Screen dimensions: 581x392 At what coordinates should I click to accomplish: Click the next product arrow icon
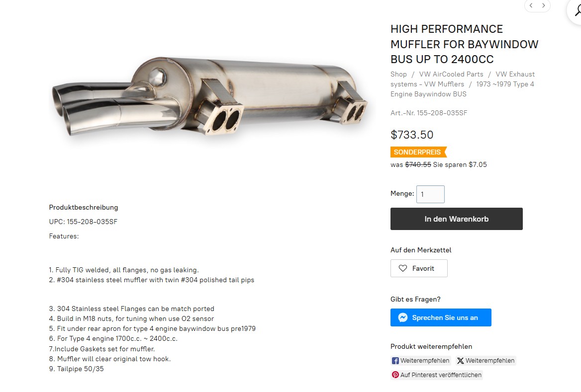(x=544, y=5)
